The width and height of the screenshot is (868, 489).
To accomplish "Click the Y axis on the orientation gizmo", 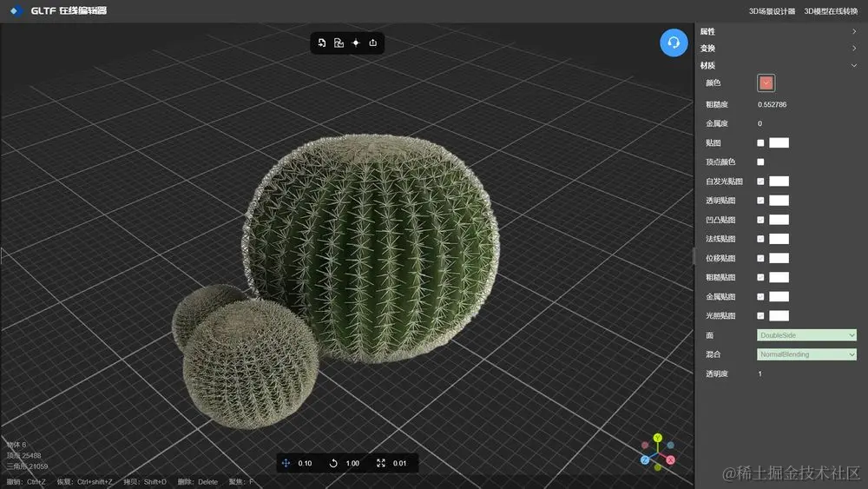I will tap(658, 438).
